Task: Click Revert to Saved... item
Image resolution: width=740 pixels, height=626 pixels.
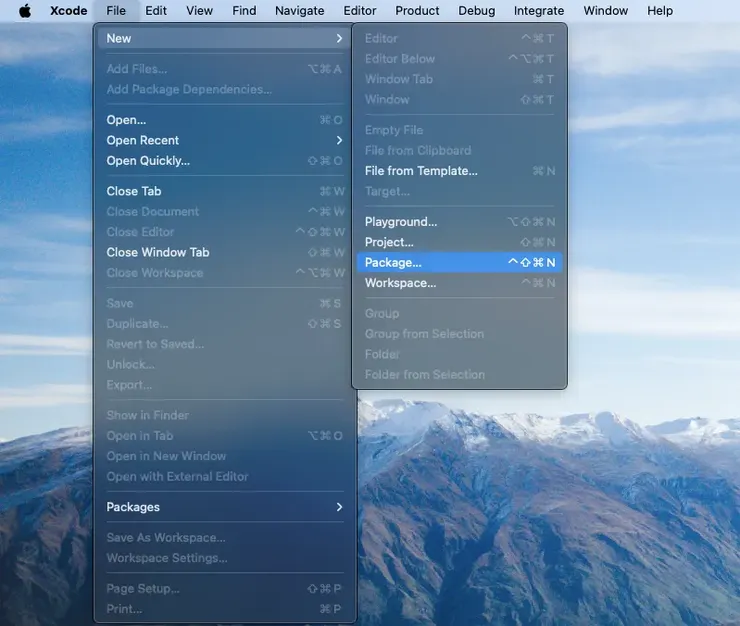Action: [x=224, y=344]
